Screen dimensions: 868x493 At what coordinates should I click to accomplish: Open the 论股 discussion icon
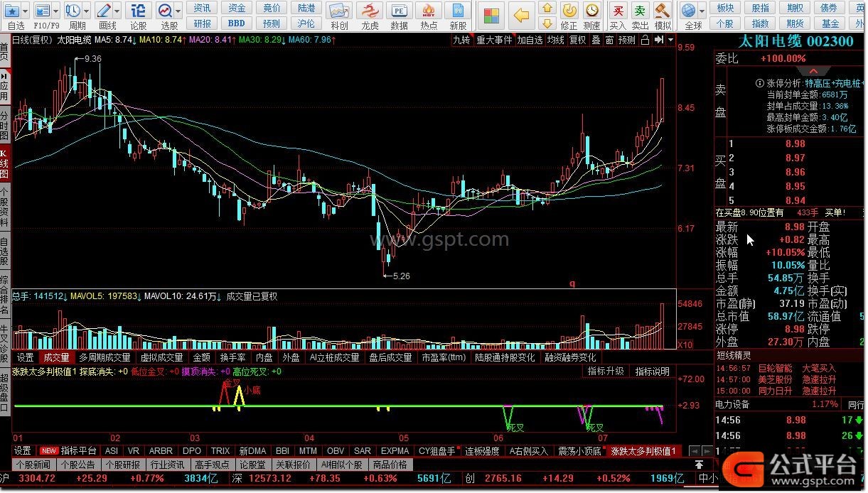click(139, 11)
